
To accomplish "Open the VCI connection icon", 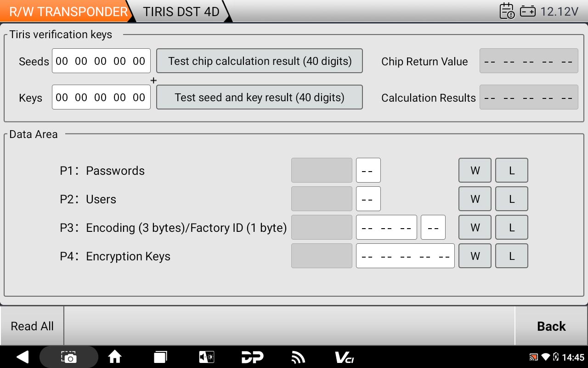I will coord(344,357).
